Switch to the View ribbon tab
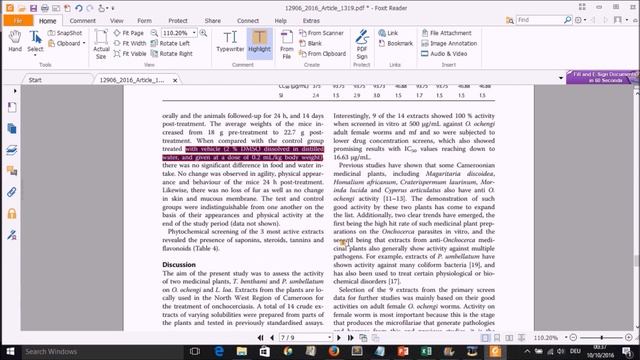 point(116,20)
